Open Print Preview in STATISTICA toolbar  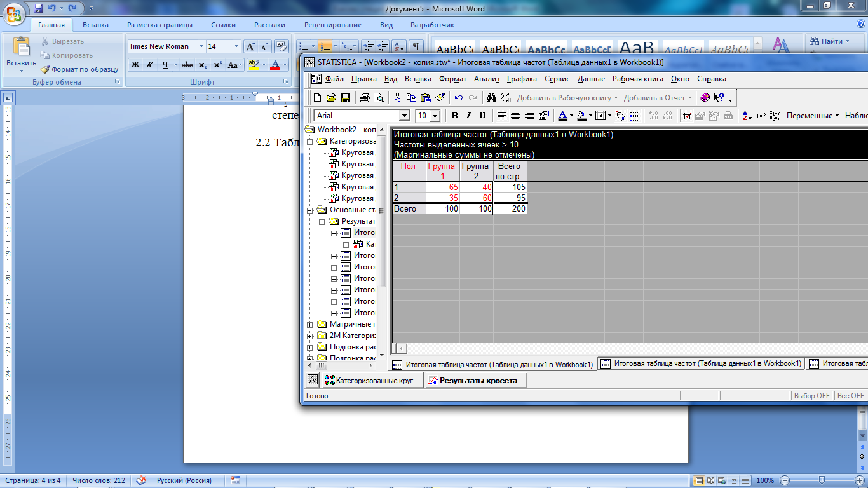379,98
